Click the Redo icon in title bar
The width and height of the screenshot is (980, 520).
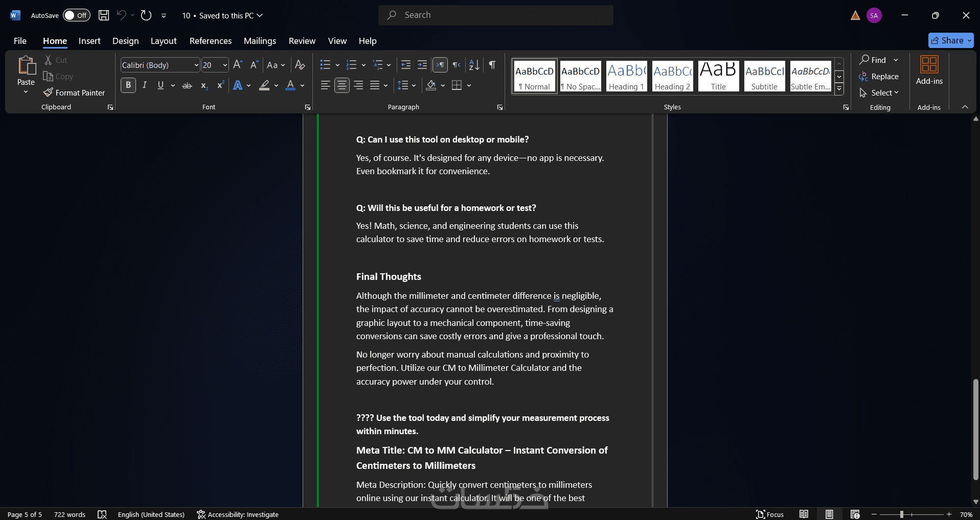pos(146,15)
